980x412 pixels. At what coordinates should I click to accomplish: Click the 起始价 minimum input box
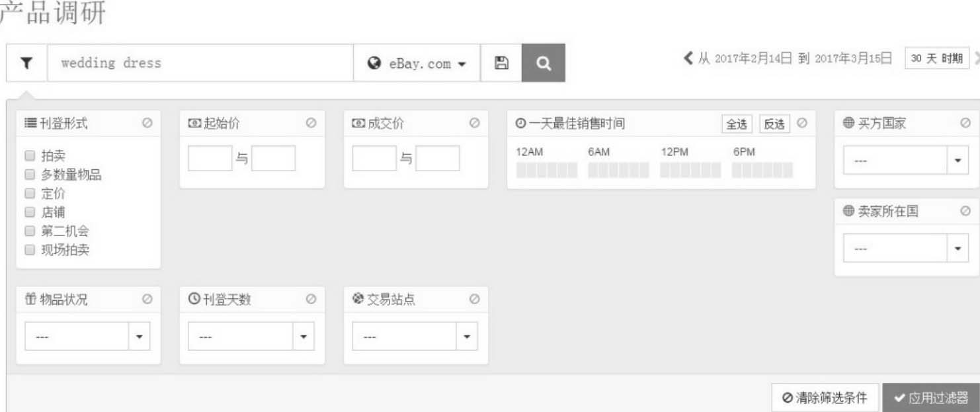click(210, 159)
